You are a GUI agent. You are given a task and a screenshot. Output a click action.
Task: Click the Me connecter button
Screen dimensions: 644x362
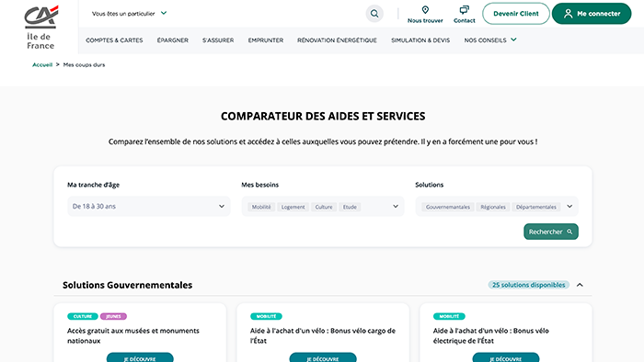[x=592, y=14]
